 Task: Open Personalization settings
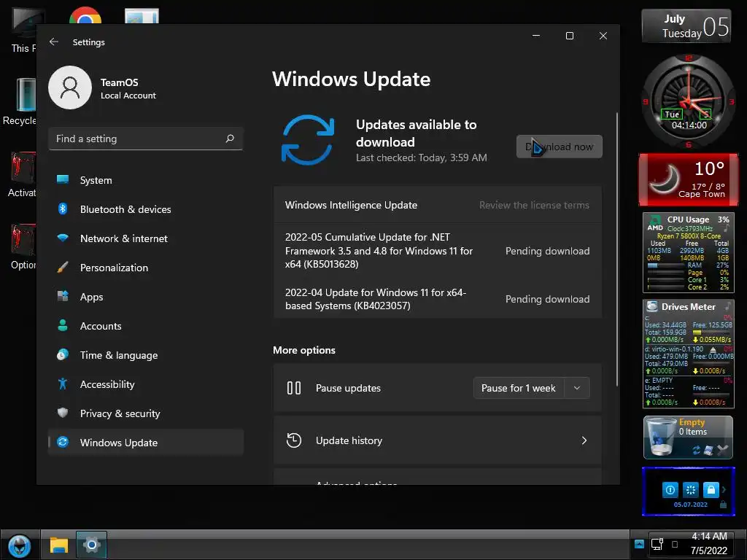tap(146, 268)
